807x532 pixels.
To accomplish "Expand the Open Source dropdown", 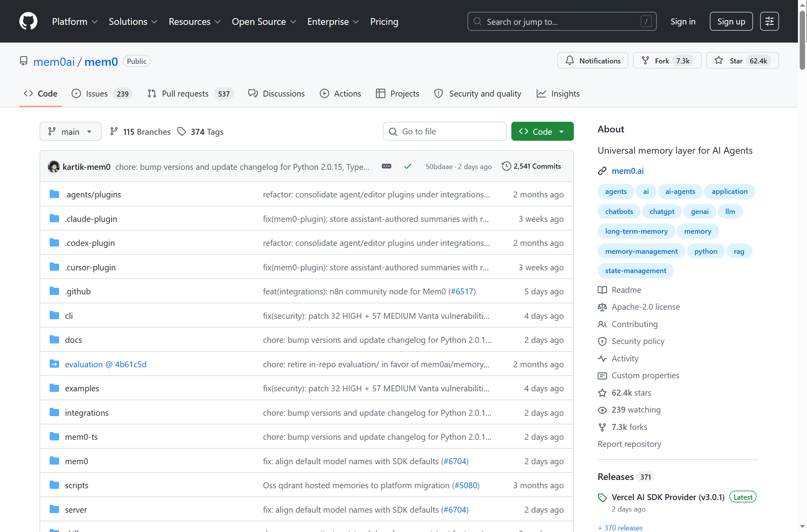I will tap(264, 22).
